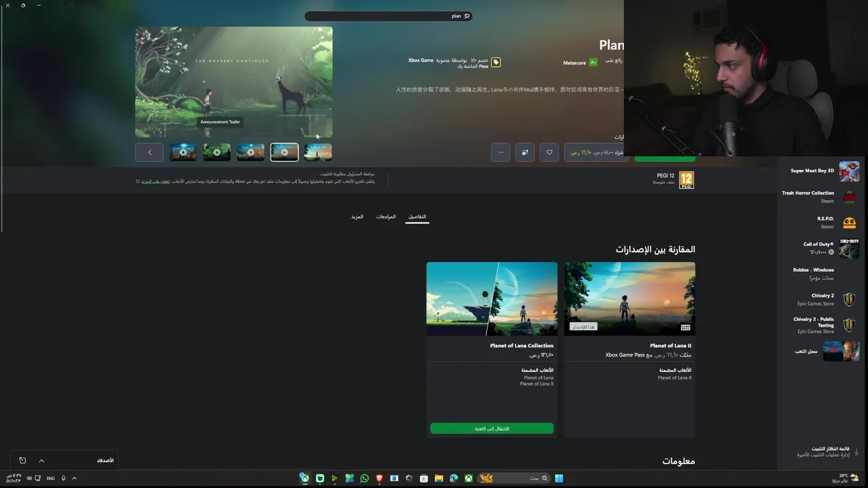Add the game to wishlist with the heart icon
Image resolution: width=868 pixels, height=488 pixels.
tap(549, 152)
